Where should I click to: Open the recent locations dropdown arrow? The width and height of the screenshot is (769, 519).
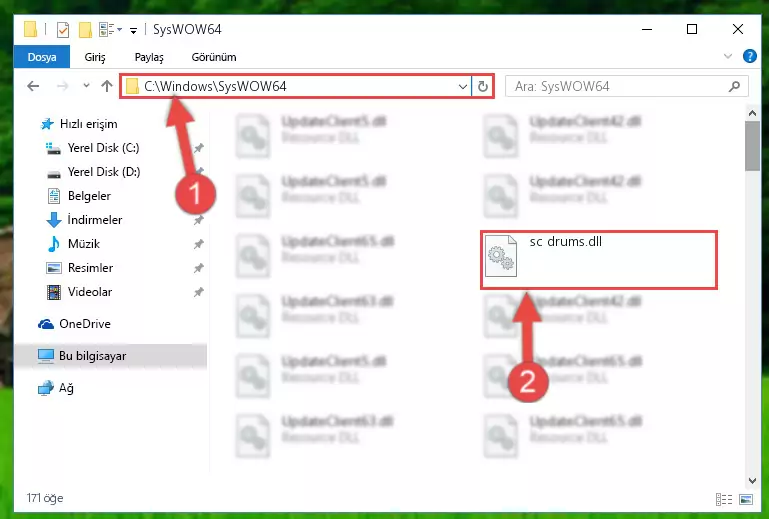click(x=86, y=86)
